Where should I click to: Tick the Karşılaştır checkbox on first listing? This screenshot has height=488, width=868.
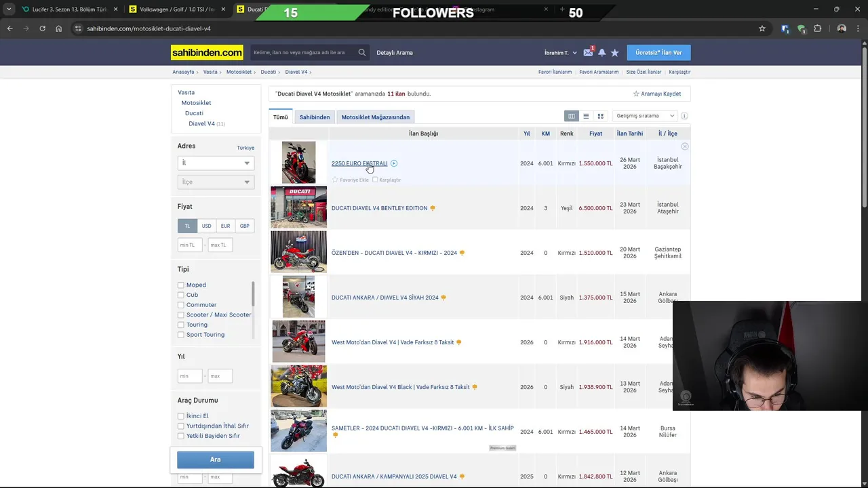pyautogui.click(x=375, y=180)
